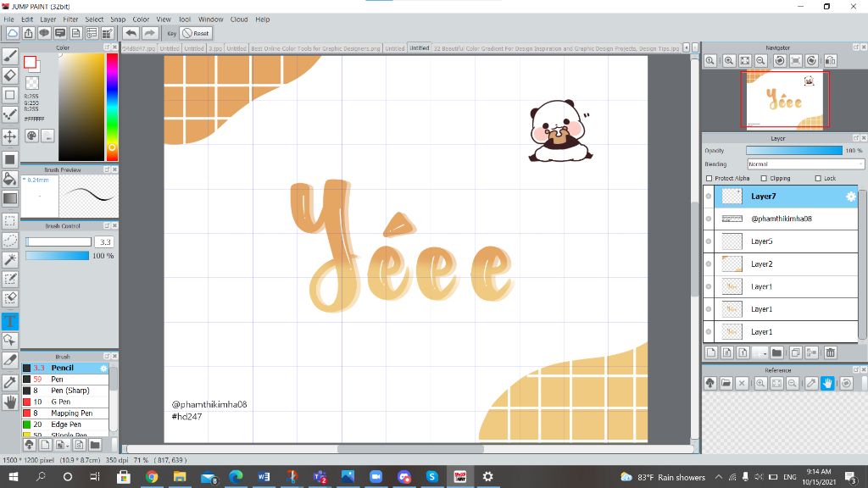
Task: Create a new layer in Layer panel
Action: (x=711, y=352)
